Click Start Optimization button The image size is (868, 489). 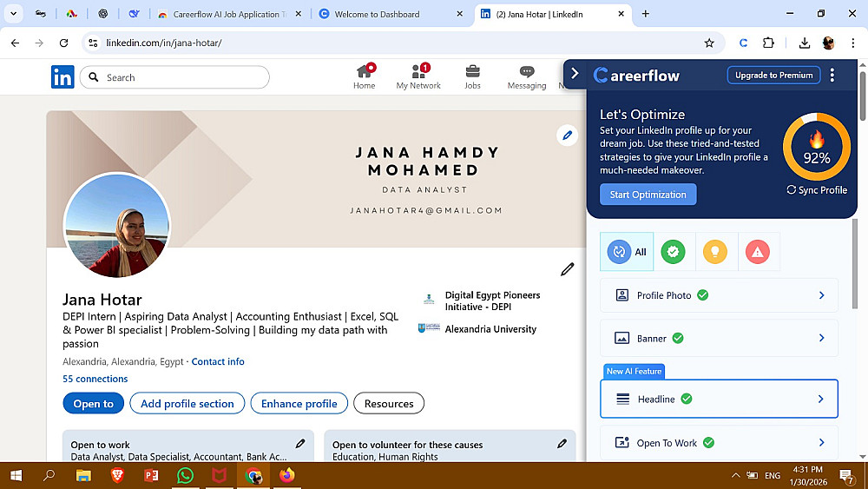(648, 195)
